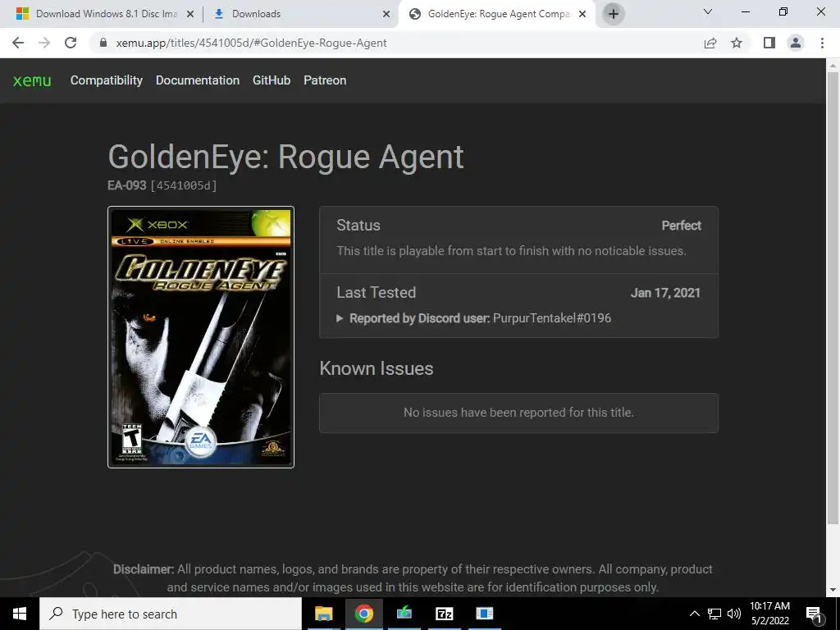The height and width of the screenshot is (630, 840).
Task: Open the Chrome profile menu
Action: point(796,43)
